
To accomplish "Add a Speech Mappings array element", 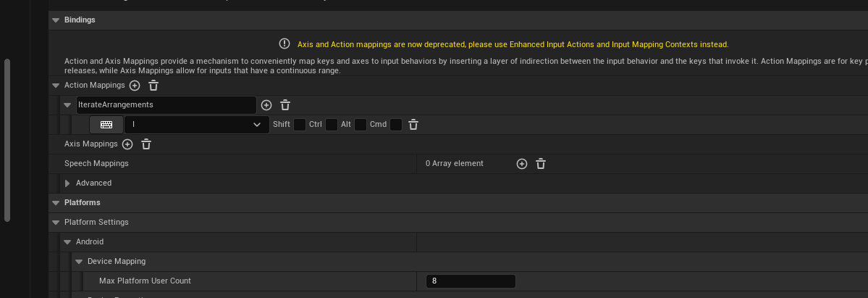I will 521,164.
